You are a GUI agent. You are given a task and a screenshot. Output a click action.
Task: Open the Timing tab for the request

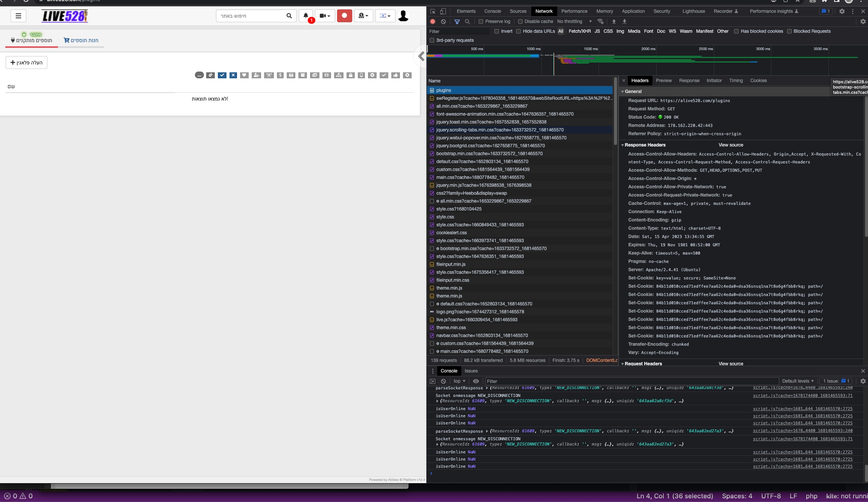click(x=736, y=81)
